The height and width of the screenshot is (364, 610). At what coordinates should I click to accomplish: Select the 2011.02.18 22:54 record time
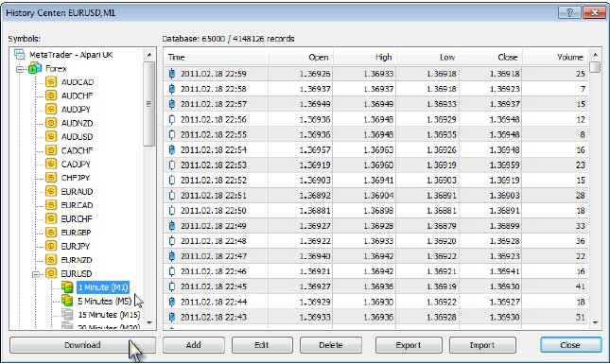pos(213,149)
